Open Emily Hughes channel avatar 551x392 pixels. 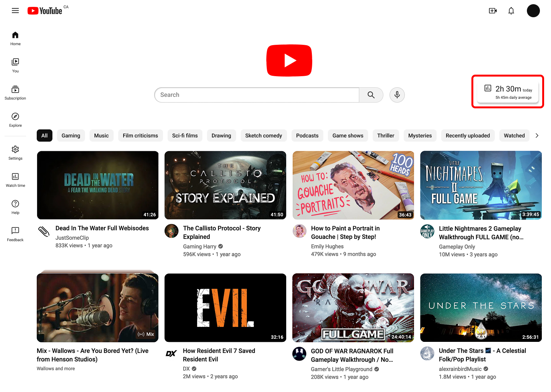pyautogui.click(x=300, y=231)
